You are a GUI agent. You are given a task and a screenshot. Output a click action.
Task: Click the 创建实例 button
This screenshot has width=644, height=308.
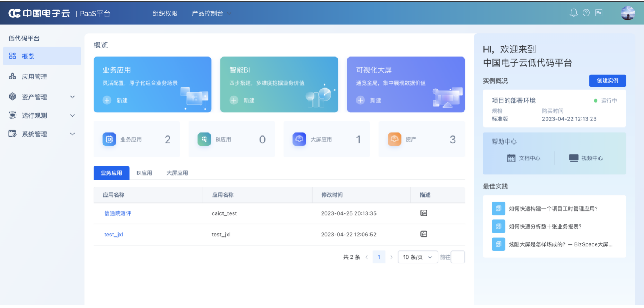pyautogui.click(x=608, y=81)
